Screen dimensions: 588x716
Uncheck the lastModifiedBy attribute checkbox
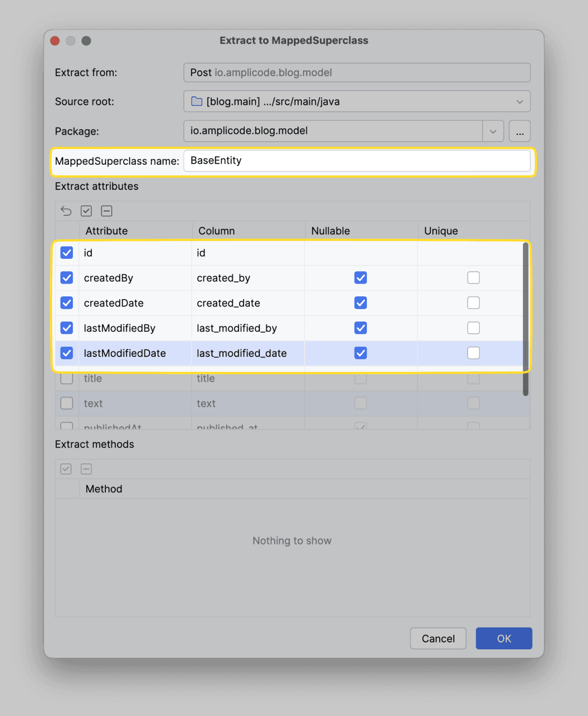(x=67, y=328)
